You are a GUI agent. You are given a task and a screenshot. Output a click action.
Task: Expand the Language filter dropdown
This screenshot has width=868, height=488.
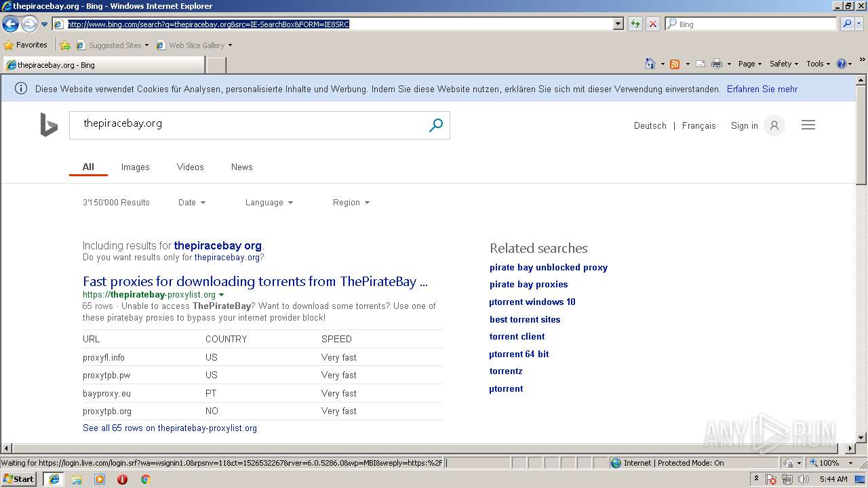coord(269,202)
